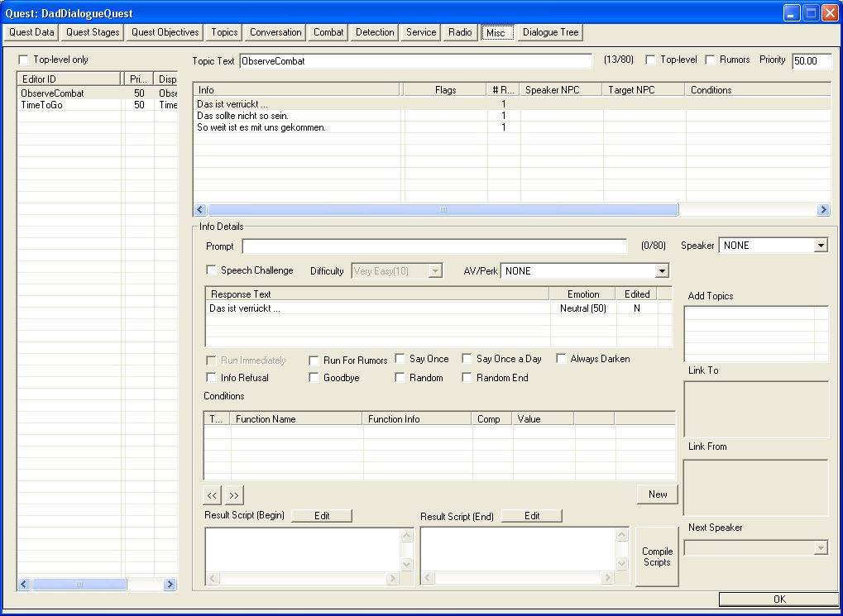The width and height of the screenshot is (843, 616).
Task: Click the next '>>' button
Action: [234, 495]
